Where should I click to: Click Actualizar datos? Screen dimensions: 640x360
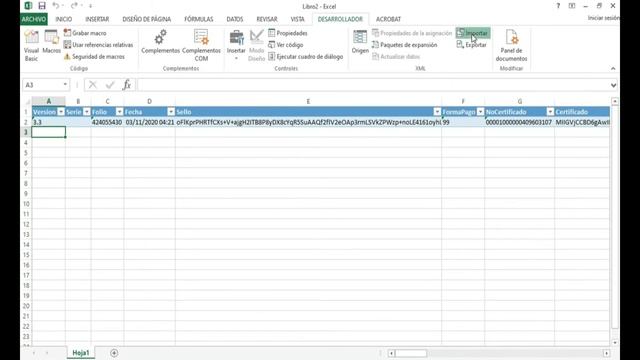coord(396,57)
